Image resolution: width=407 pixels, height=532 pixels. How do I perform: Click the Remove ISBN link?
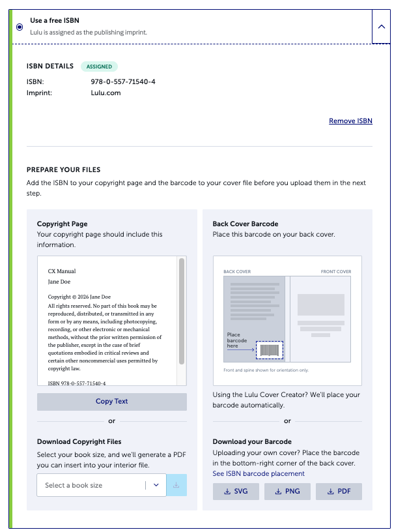tap(350, 121)
